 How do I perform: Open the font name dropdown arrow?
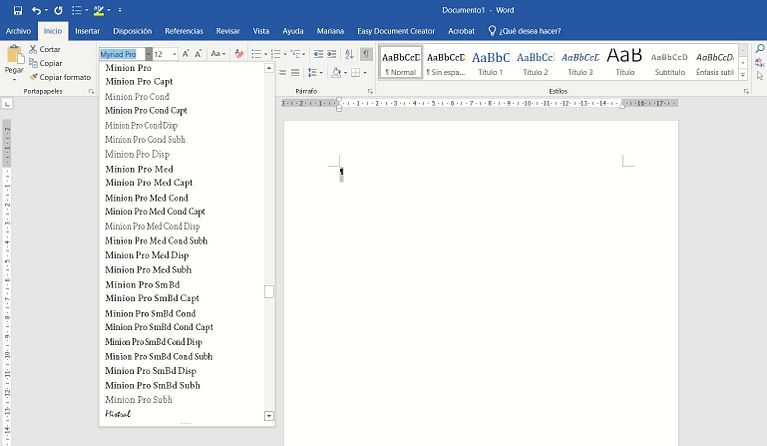[x=148, y=54]
